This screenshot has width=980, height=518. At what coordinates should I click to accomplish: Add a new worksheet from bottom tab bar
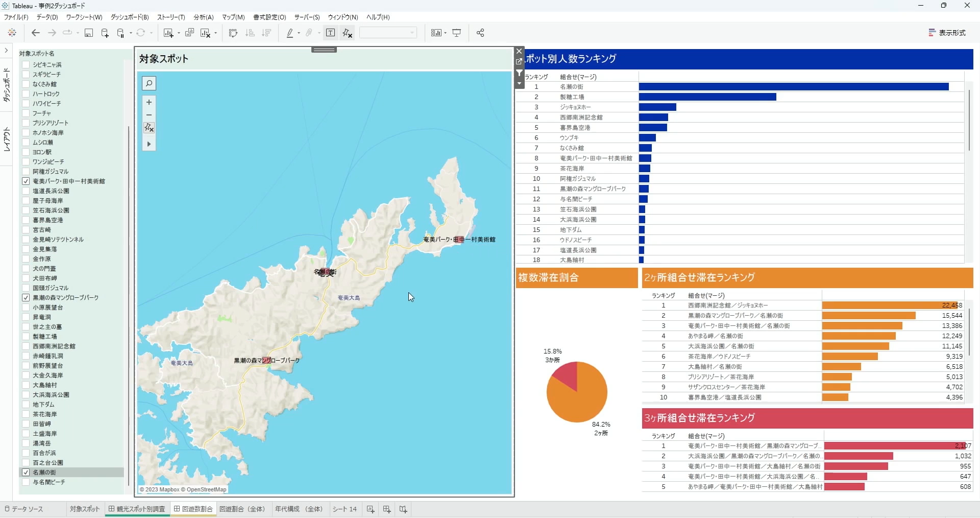click(371, 509)
